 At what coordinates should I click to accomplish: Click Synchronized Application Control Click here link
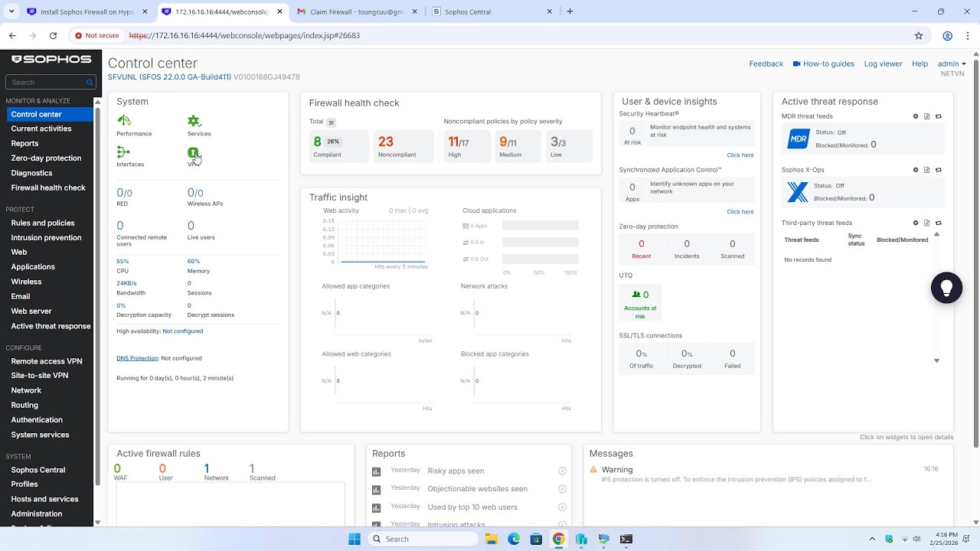coord(740,212)
